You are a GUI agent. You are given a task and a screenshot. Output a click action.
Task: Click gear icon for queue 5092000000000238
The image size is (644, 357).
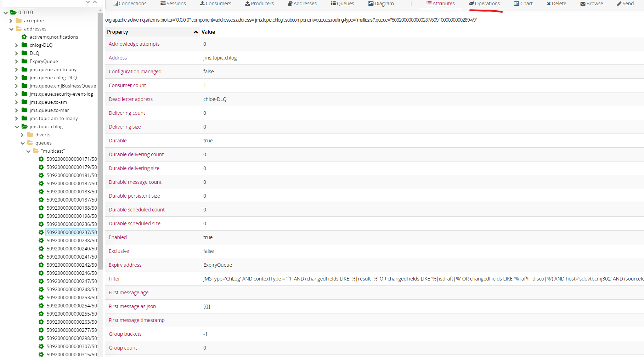click(41, 240)
